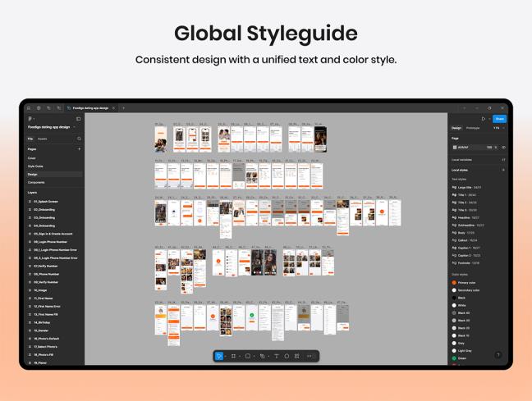Click the blue Share button
This screenshot has width=532, height=401.
(x=499, y=119)
